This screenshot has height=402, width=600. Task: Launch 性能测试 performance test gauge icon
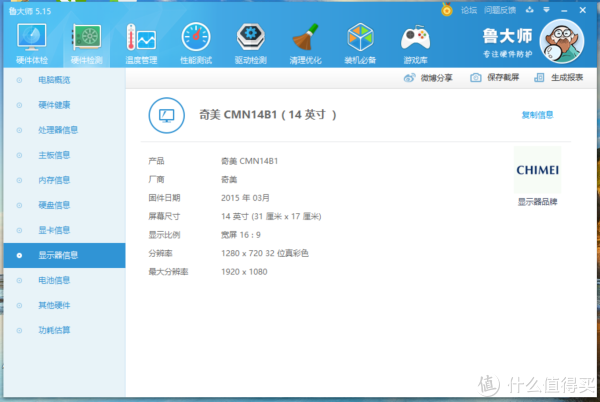click(x=196, y=37)
